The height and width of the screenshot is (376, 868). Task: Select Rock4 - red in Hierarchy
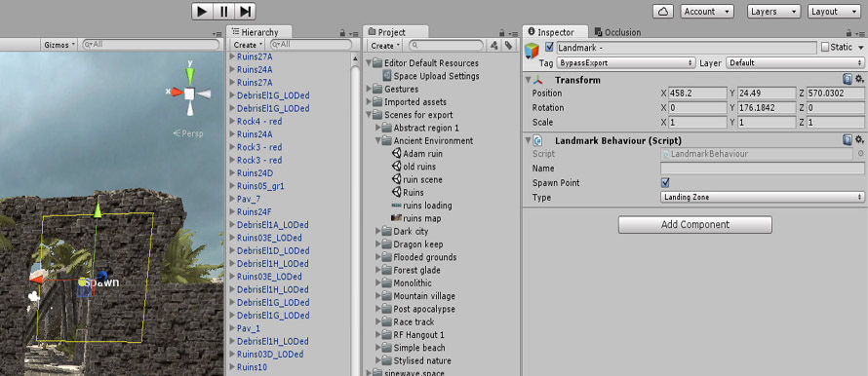pyautogui.click(x=259, y=121)
